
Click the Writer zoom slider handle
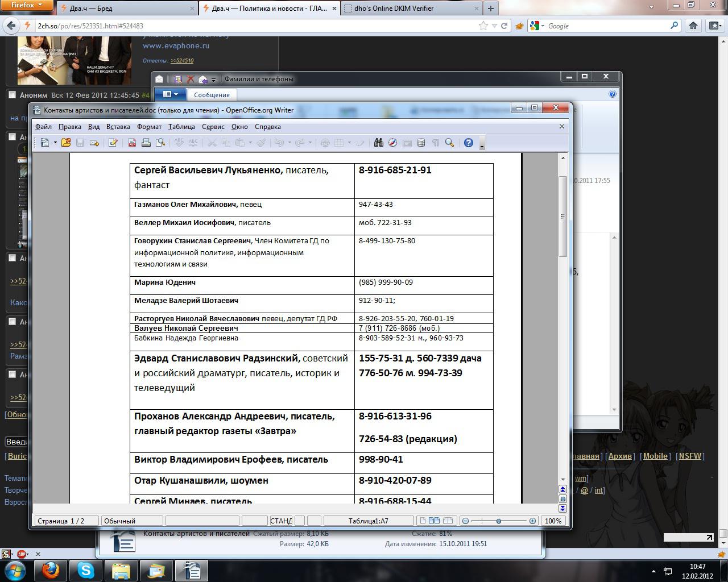coord(499,521)
